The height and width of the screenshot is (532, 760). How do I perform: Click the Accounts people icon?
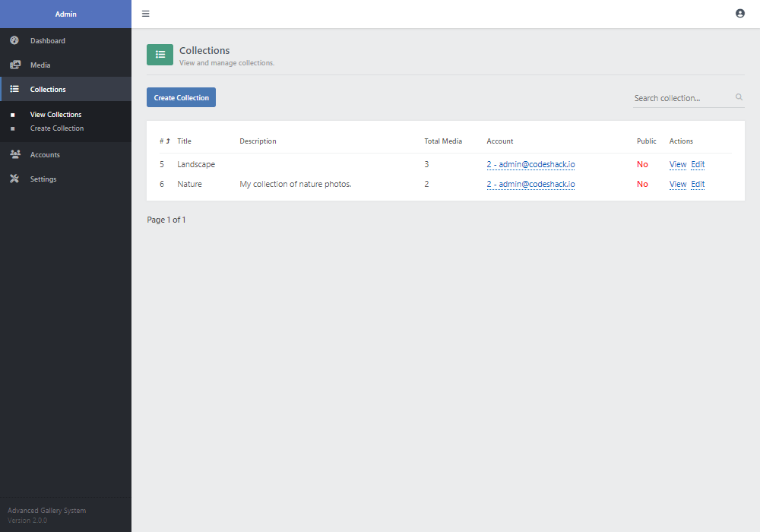(x=15, y=154)
